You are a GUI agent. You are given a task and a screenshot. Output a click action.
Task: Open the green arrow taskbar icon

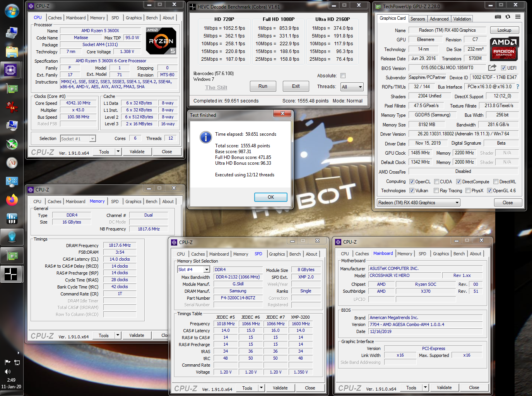click(x=12, y=144)
